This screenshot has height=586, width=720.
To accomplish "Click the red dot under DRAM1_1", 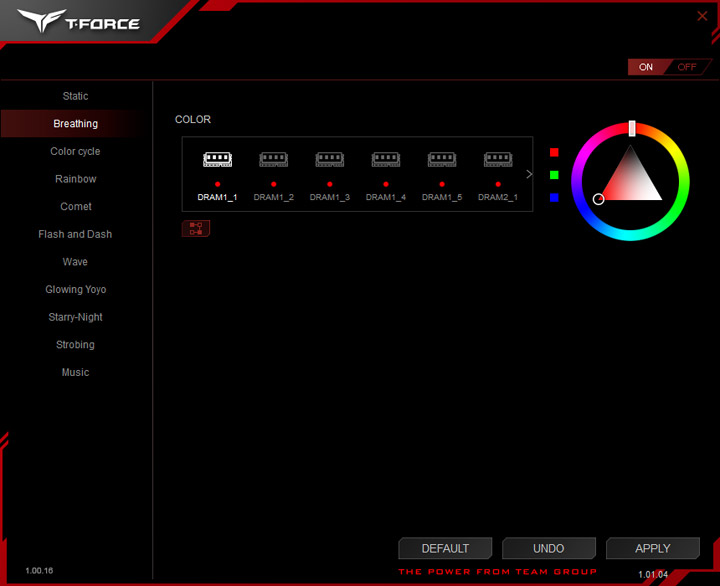I will 218,184.
